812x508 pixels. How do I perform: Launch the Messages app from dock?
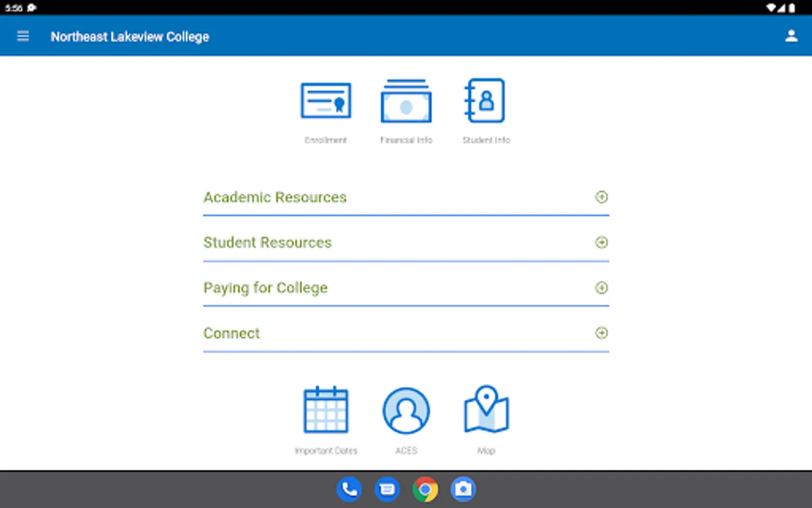tap(387, 489)
